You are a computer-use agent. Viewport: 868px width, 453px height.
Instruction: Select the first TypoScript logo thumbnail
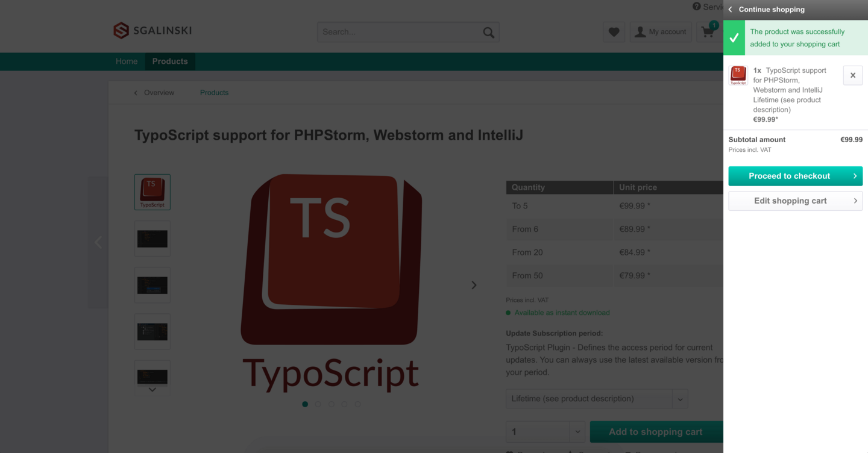(x=153, y=192)
